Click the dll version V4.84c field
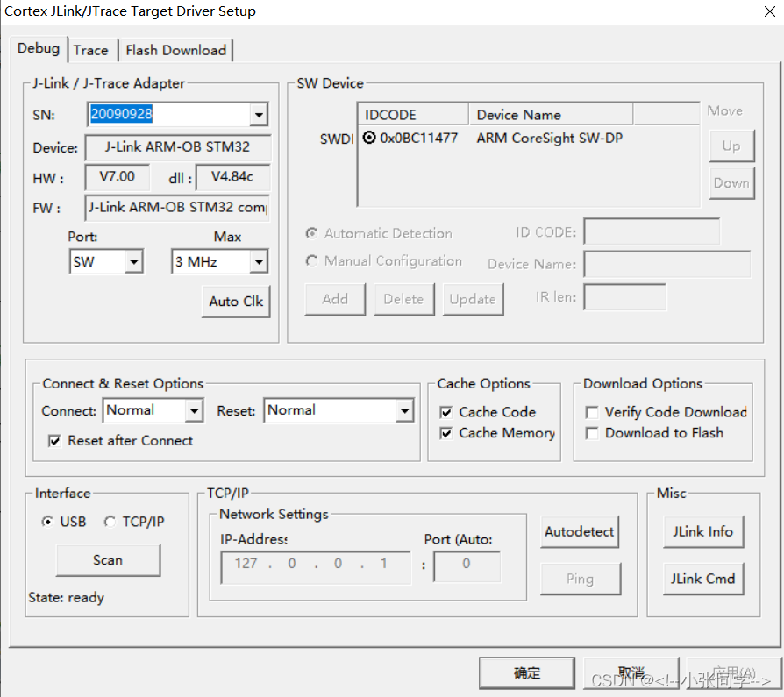Screen dimensions: 784x697 (x=232, y=177)
